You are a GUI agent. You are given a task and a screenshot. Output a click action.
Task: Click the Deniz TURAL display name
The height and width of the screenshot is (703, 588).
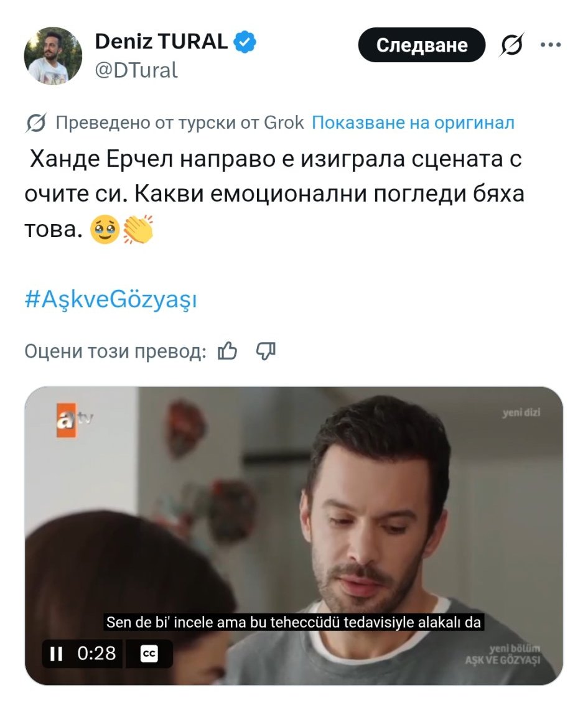[161, 42]
